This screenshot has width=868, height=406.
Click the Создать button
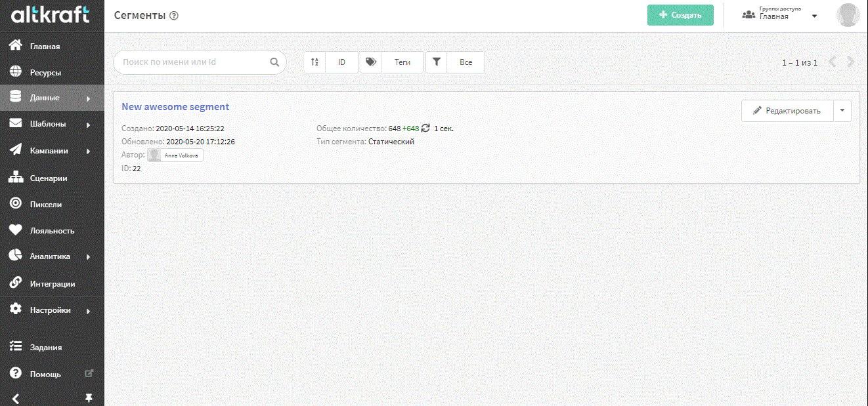(680, 15)
